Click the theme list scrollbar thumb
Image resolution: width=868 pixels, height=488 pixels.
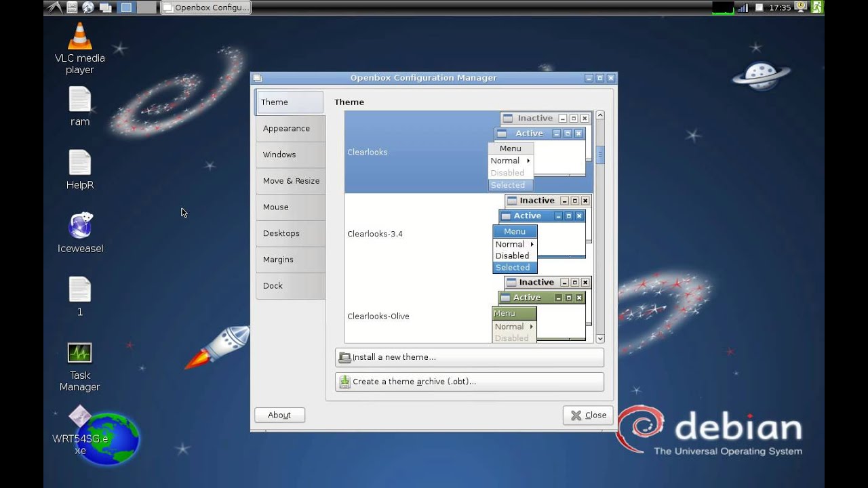pyautogui.click(x=599, y=155)
